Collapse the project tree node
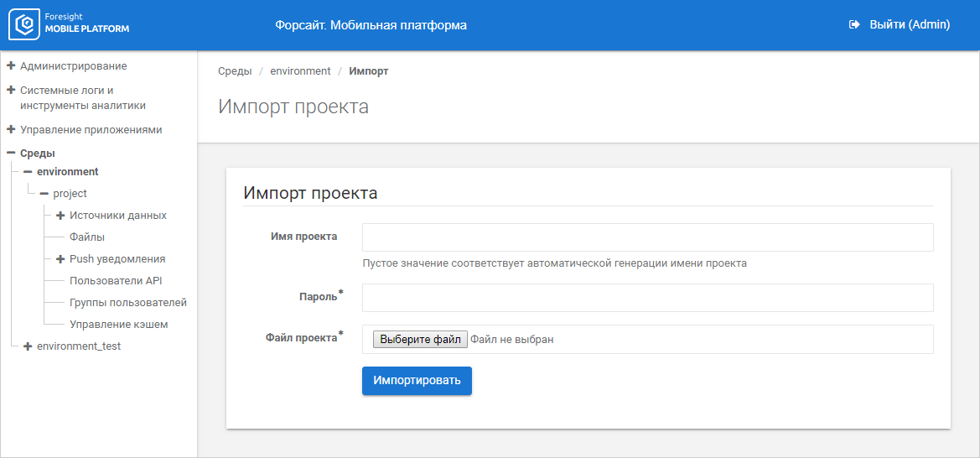 44,194
